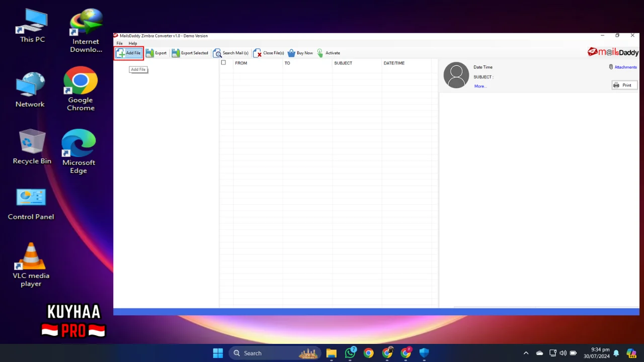Screen dimensions: 644x362
Task: Click Export Selected in the toolbar
Action: pos(190,53)
